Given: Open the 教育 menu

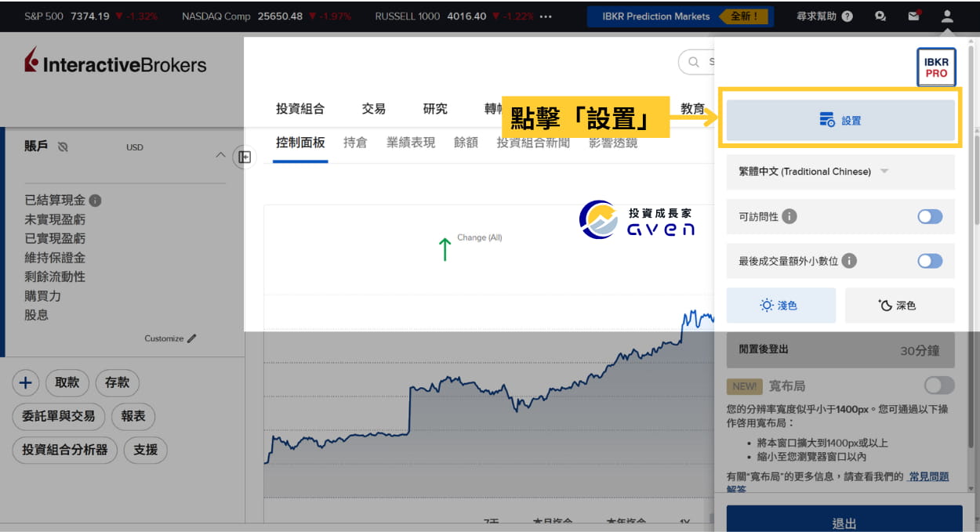Looking at the screenshot, I should tap(692, 109).
